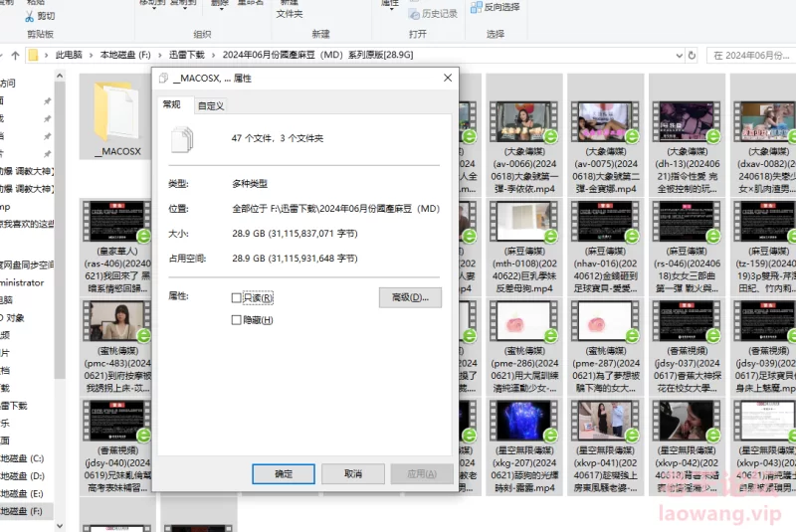Click the green sync badge on rs-046 thumbnail
The height and width of the screenshot is (532, 796).
(x=713, y=236)
